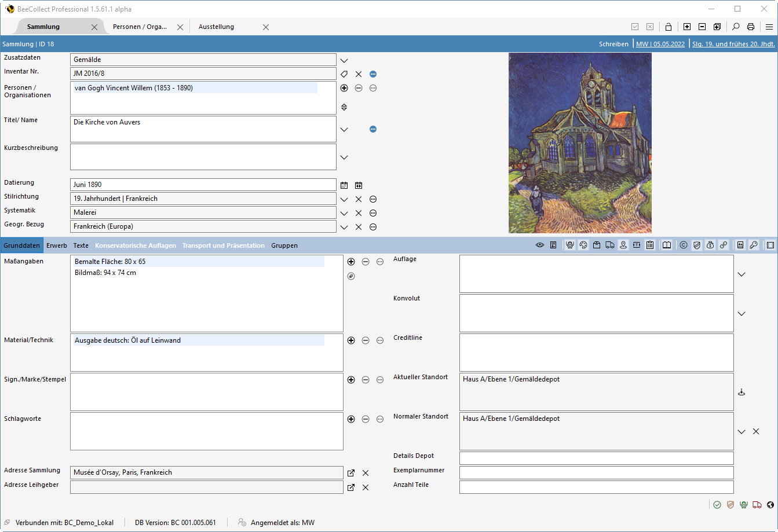Click the black truck icon in section toolbar

click(610, 245)
